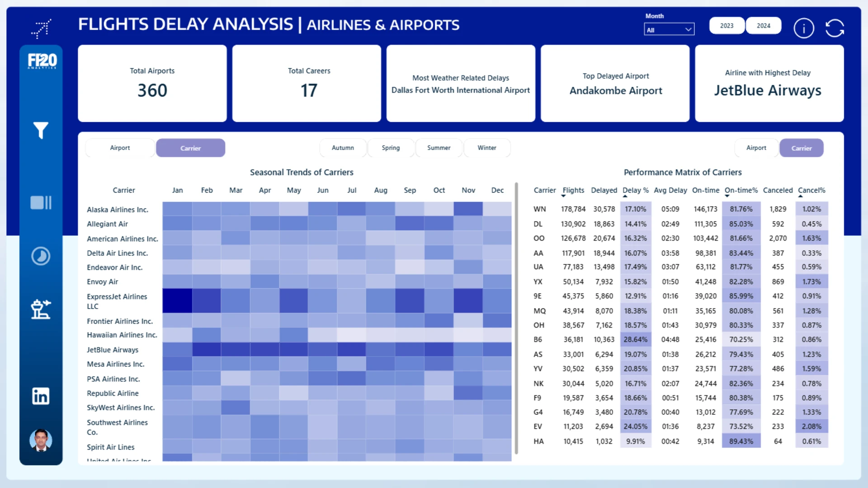Switch performance matrix to Carrier tab
Viewport: 868px width, 488px height.
tap(802, 148)
